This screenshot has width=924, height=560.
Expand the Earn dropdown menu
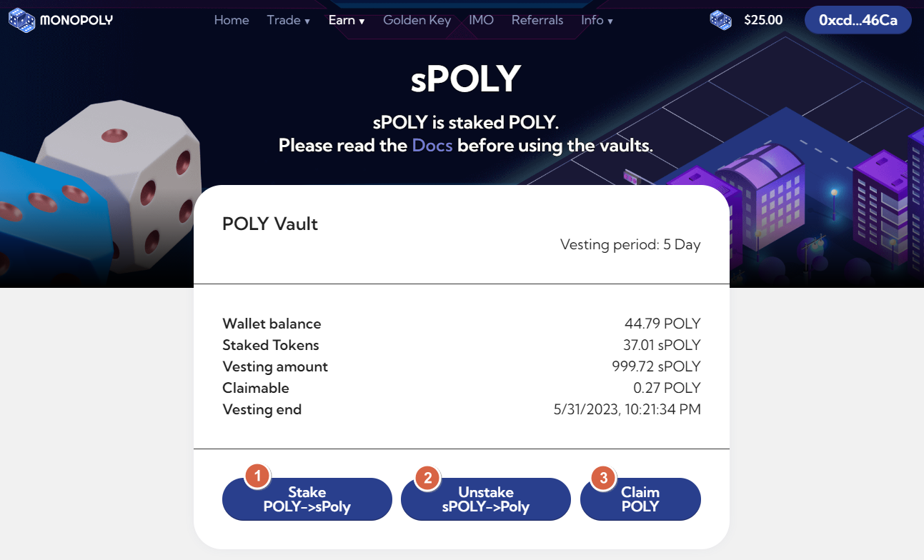pos(347,20)
